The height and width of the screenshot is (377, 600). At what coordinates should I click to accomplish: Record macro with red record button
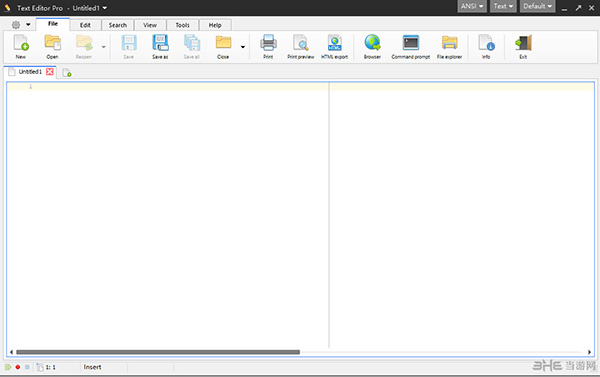tap(18, 367)
